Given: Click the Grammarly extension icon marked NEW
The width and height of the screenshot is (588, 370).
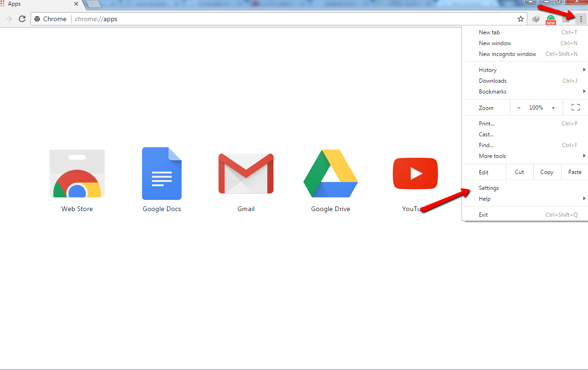Looking at the screenshot, I should [550, 20].
